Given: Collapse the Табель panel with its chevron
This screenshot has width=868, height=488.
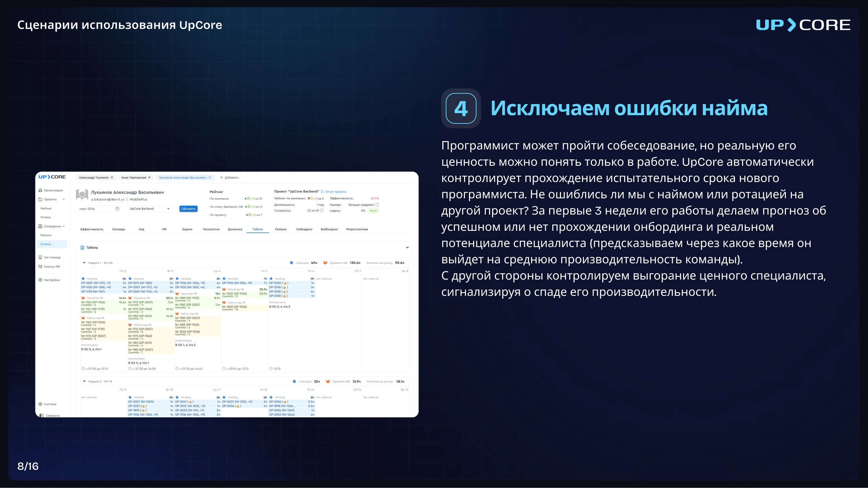Looking at the screenshot, I should click(407, 248).
